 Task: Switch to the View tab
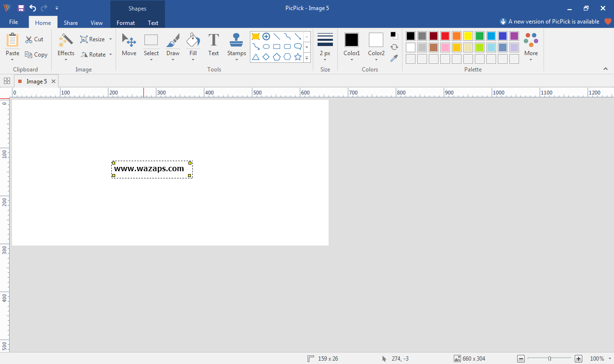click(x=96, y=23)
